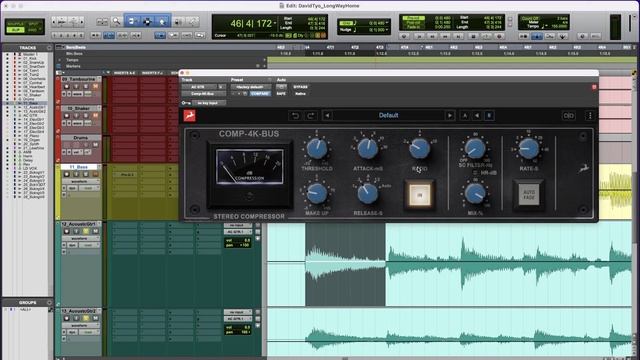Toggle preset slot A
Image resolution: width=640 pixels, height=360 pixels.
[x=464, y=116]
